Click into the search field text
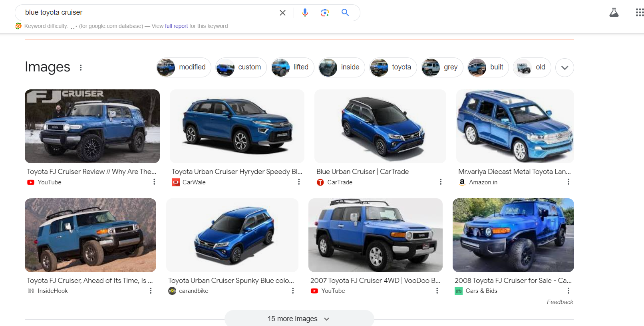The height and width of the screenshot is (326, 644). point(54,12)
